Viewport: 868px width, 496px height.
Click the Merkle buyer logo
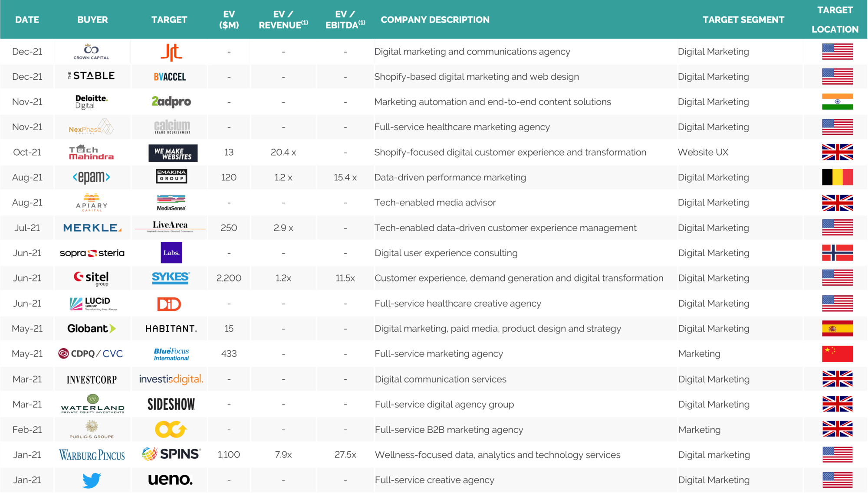coord(92,228)
